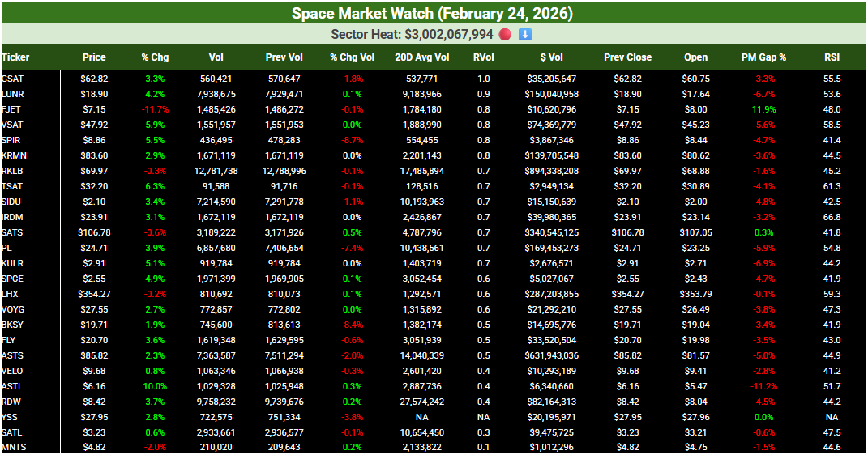
Task: Select the VOYG ticker cell
Action: (x=13, y=309)
